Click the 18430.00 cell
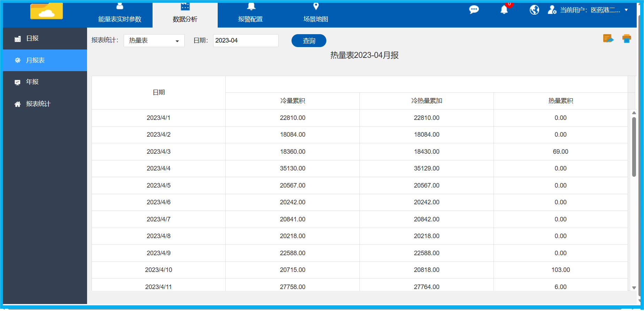Screen dimensions: 644x311 tap(427, 152)
